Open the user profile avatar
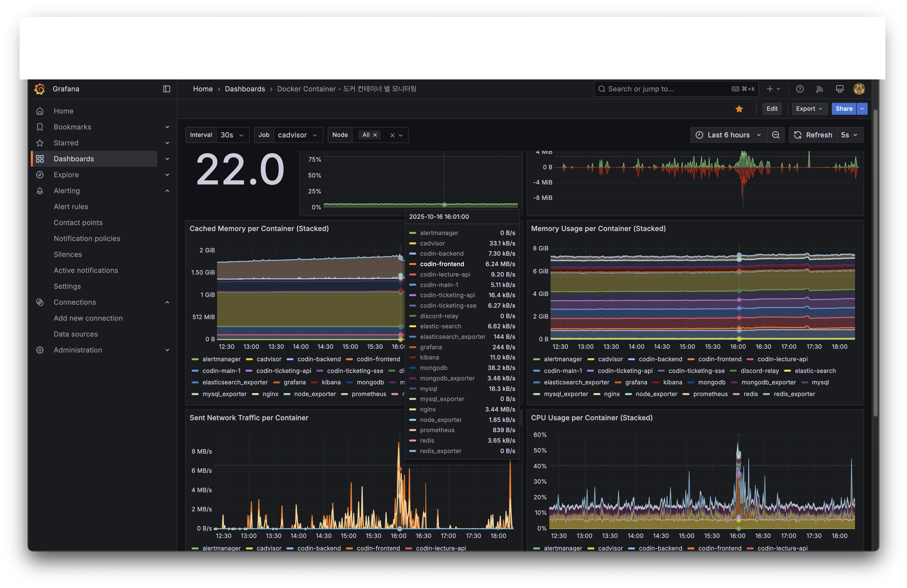 point(859,89)
